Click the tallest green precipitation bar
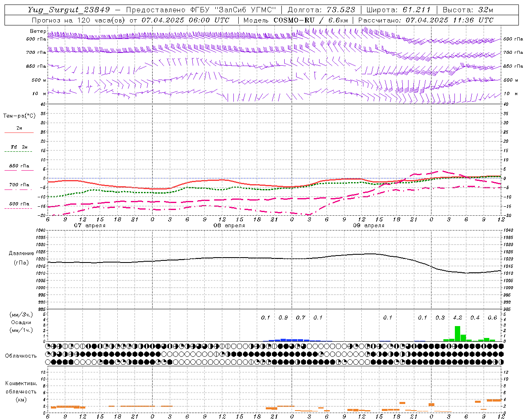This screenshot has width=525, height=420. (457, 333)
